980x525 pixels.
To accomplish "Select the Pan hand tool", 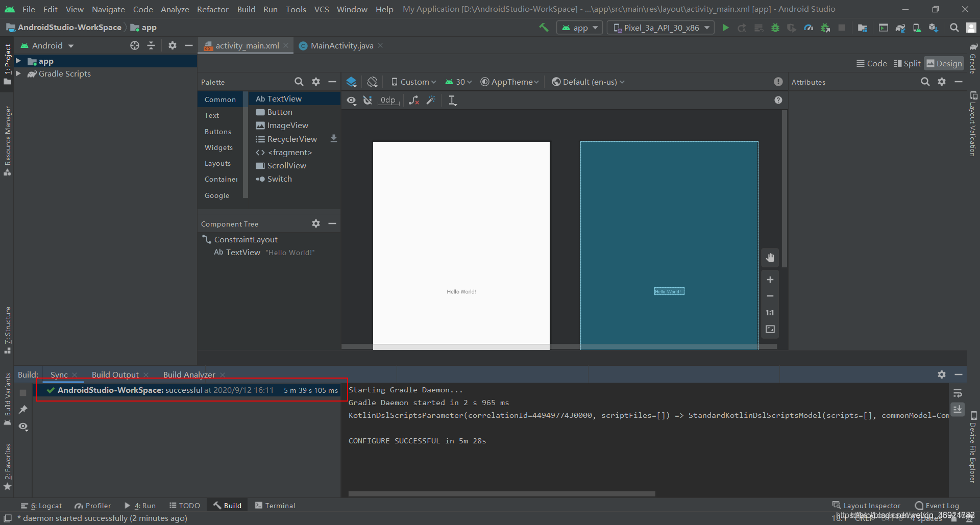I will [x=770, y=258].
